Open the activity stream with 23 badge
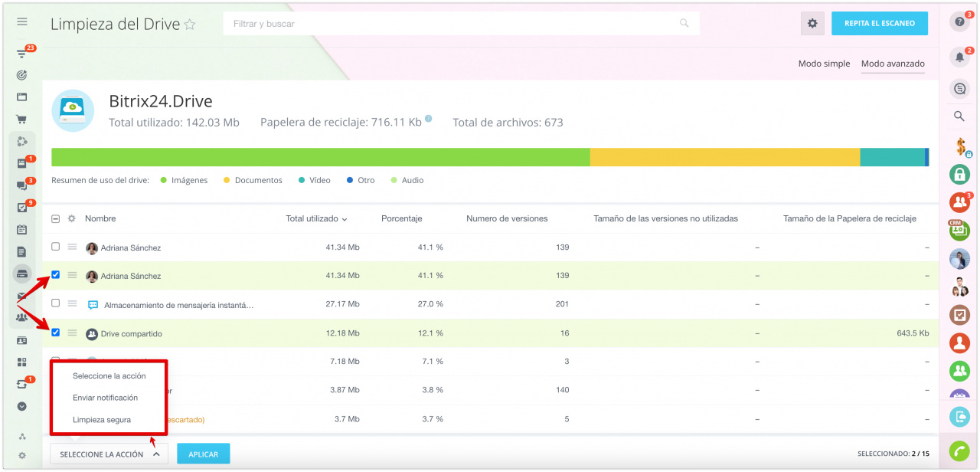Image resolution: width=980 pixels, height=472 pixels. [x=22, y=54]
